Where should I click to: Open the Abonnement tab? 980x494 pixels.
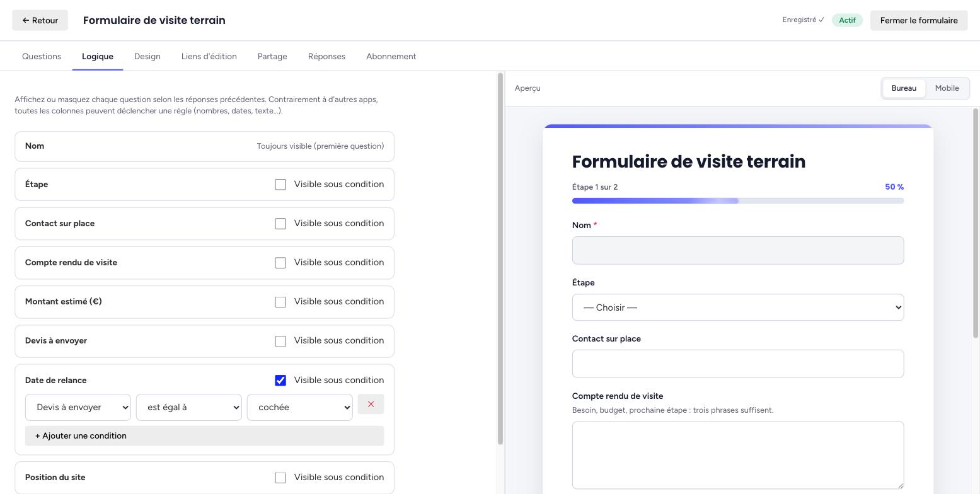click(x=391, y=57)
